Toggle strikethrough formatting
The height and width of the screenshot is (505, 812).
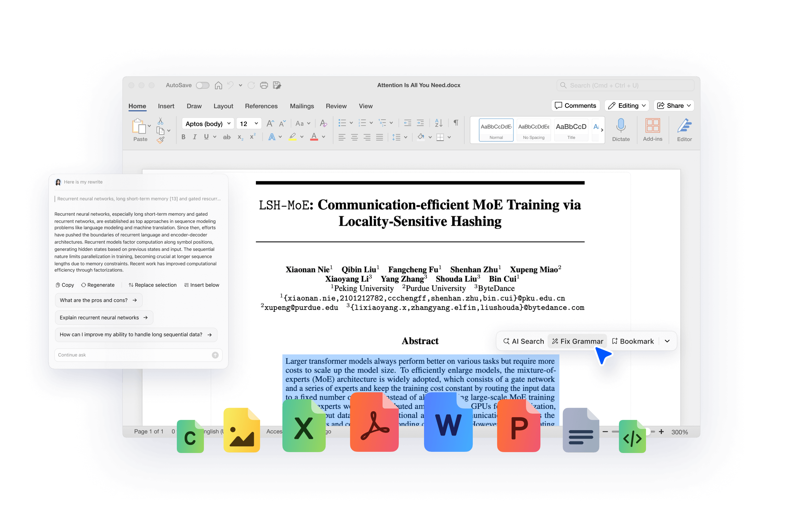[x=227, y=137]
